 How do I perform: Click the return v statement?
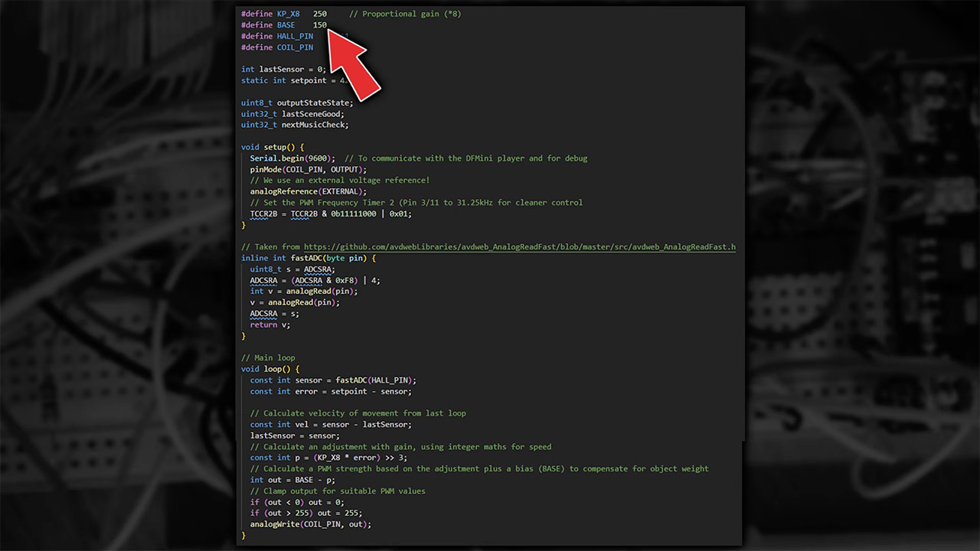266,324
